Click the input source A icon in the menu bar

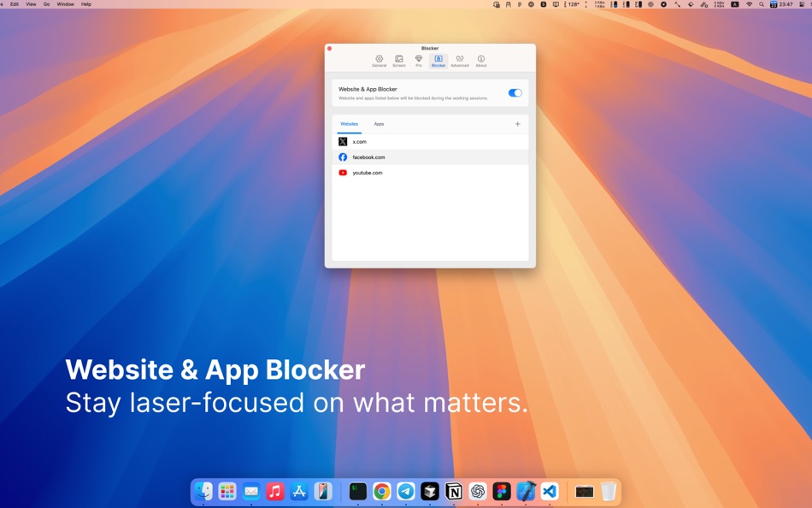click(x=734, y=4)
